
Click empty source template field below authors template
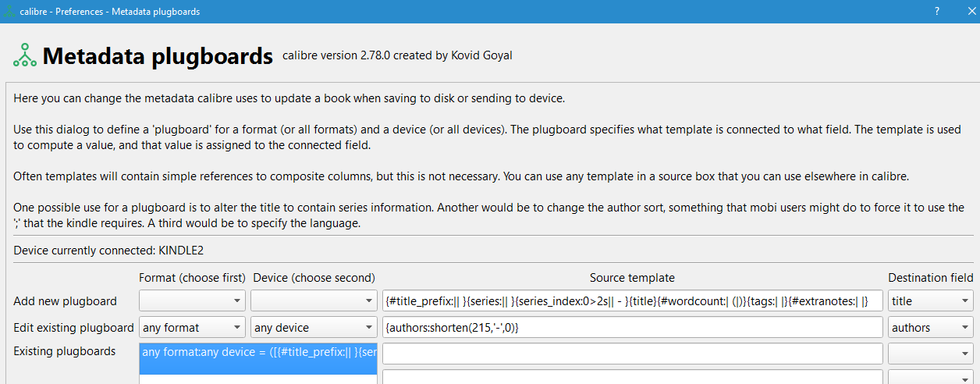632,354
